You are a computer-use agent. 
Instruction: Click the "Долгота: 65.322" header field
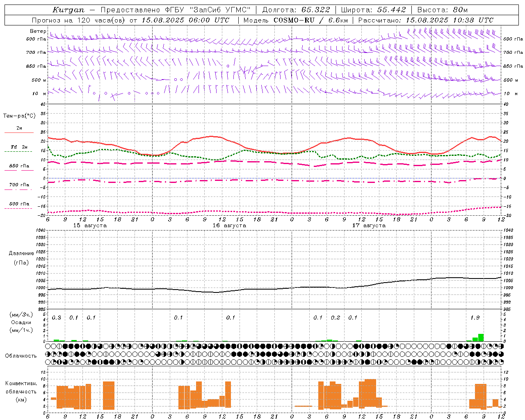point(296,10)
